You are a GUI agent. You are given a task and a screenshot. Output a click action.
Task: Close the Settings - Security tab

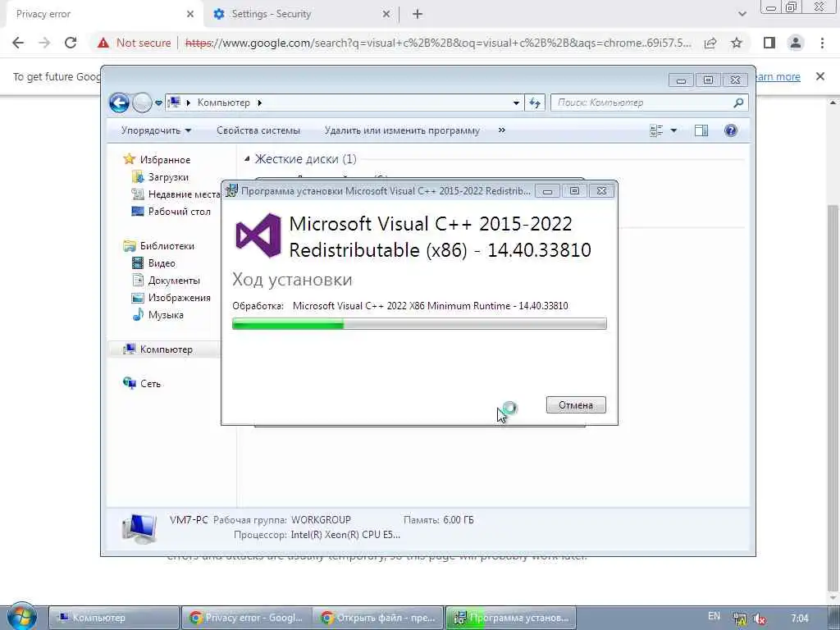pyautogui.click(x=386, y=15)
